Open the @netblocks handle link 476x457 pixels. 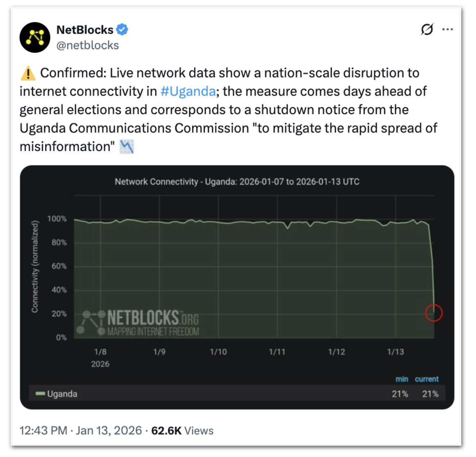pyautogui.click(x=88, y=45)
